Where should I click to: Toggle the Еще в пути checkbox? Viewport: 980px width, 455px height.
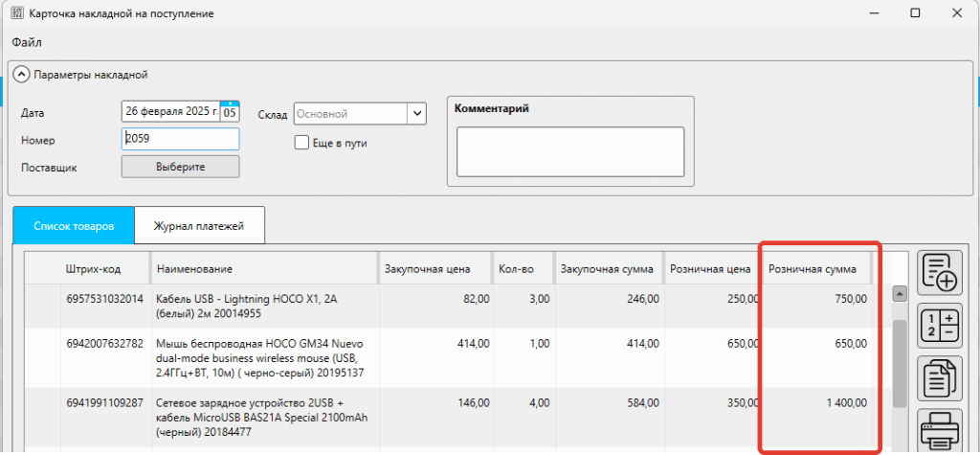point(302,143)
